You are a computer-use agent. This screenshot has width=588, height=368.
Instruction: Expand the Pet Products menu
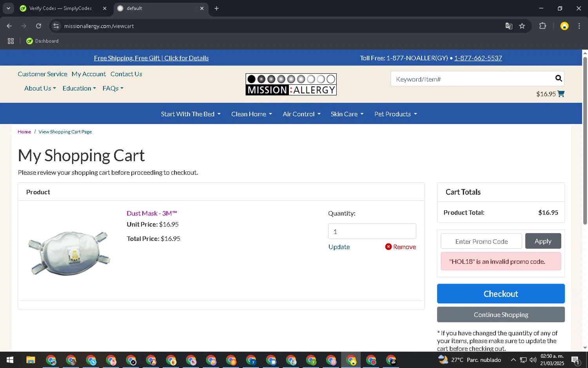pyautogui.click(x=396, y=114)
